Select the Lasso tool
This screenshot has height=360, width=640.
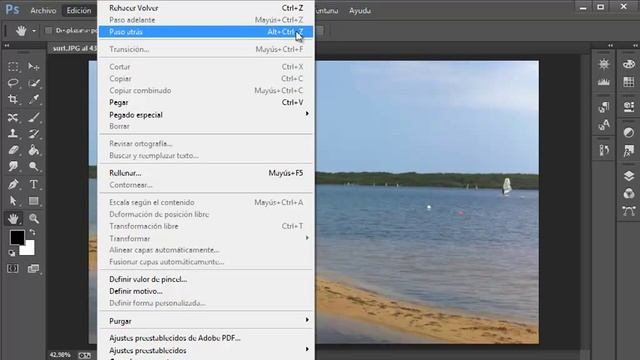tap(13, 83)
